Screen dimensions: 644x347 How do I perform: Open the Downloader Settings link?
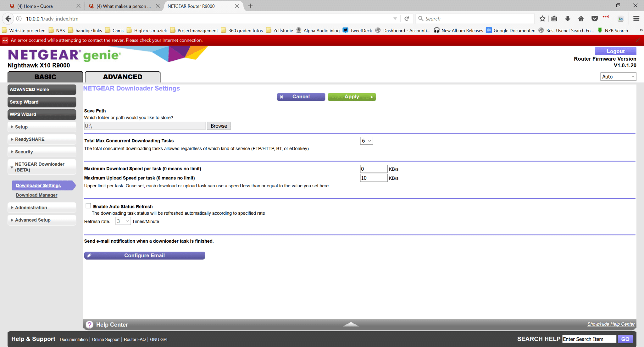point(38,186)
